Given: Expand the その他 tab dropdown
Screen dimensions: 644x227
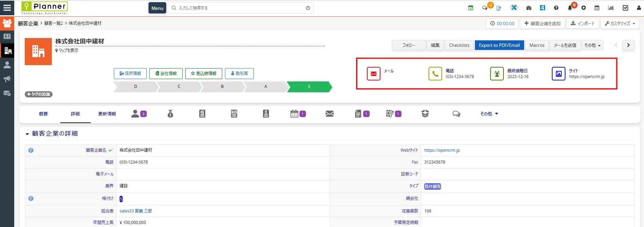Looking at the screenshot, I should tap(489, 114).
